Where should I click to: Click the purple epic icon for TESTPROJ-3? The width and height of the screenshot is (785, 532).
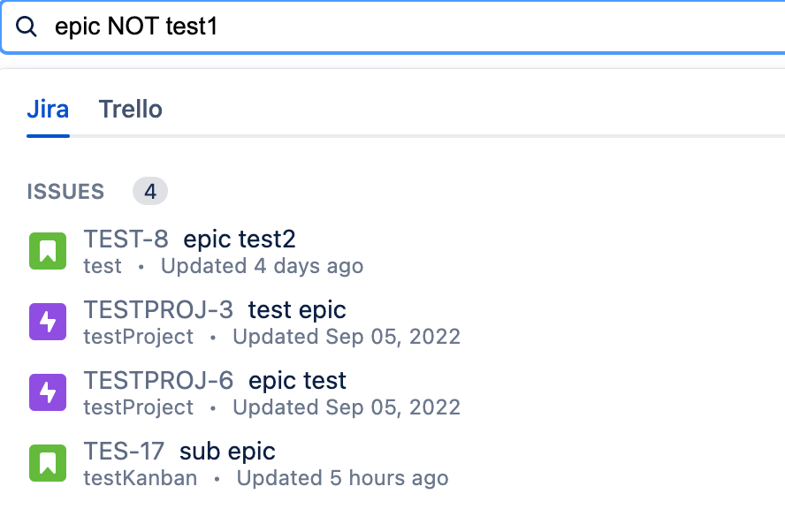[48, 322]
